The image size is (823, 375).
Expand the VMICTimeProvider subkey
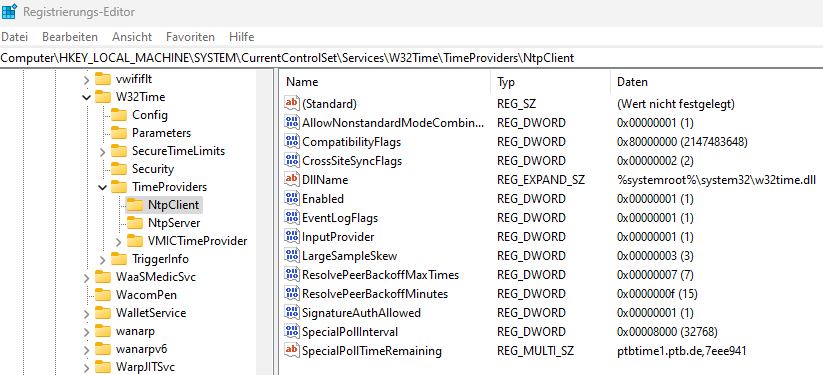(119, 242)
